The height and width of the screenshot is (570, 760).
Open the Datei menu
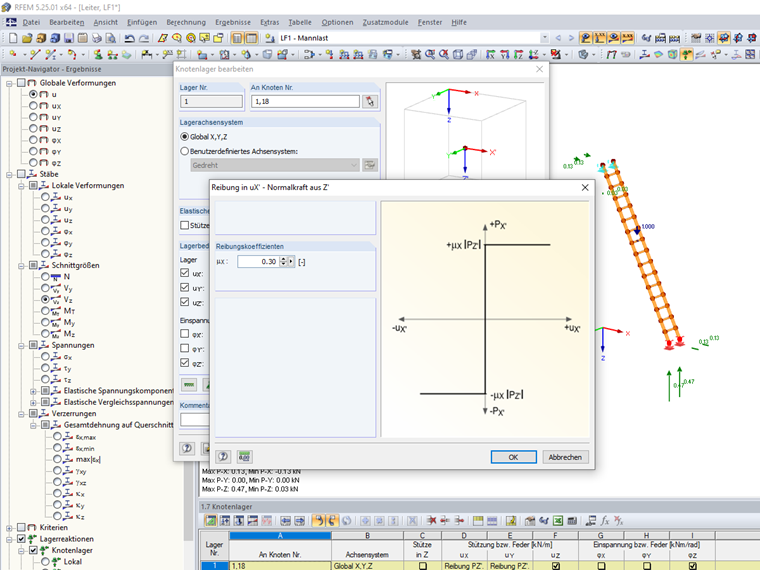tap(31, 22)
